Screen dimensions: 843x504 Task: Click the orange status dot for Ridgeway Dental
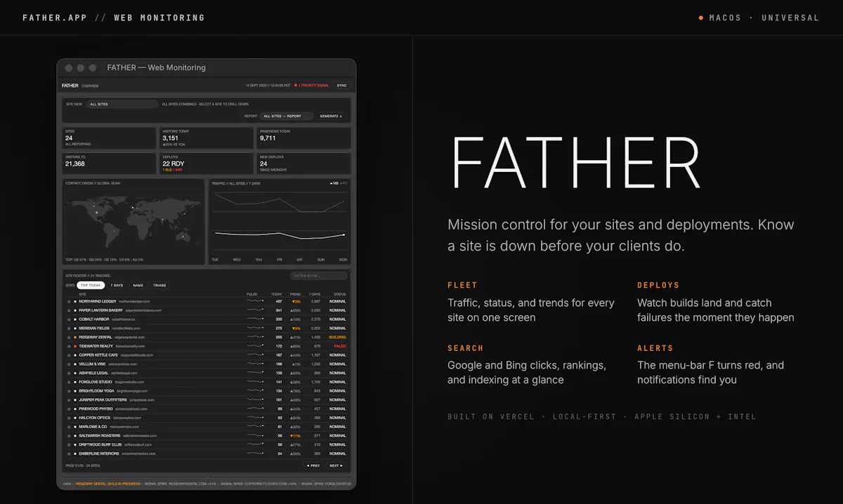point(75,337)
